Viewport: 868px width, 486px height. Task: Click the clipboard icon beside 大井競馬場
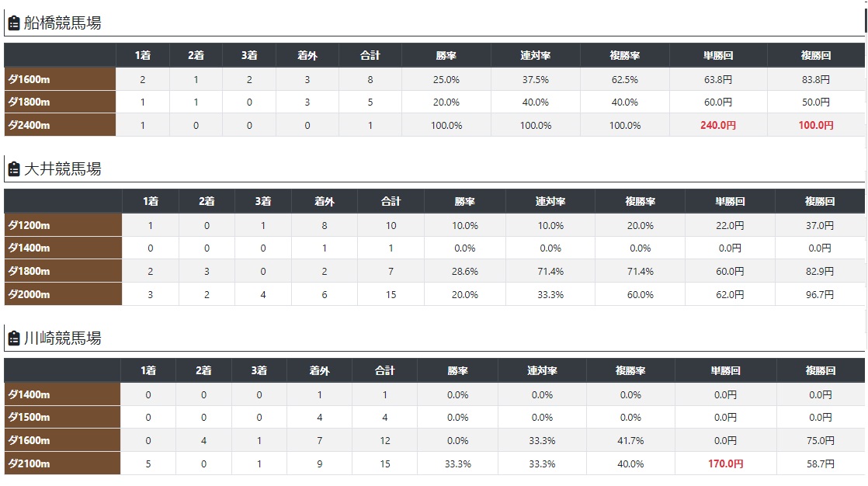pyautogui.click(x=13, y=168)
